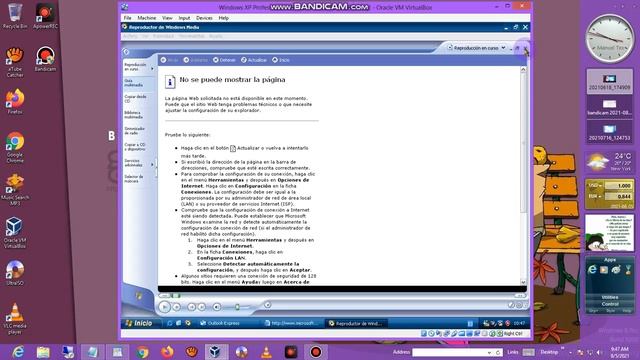Click the Detener stop-loading button
This screenshot has height=360, width=640.
(224, 60)
